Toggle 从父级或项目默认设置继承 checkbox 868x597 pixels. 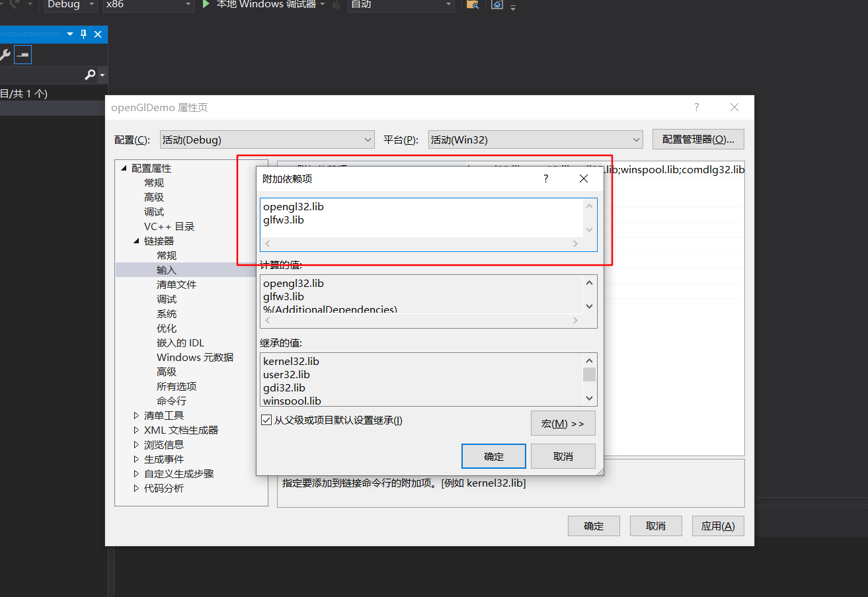266,420
